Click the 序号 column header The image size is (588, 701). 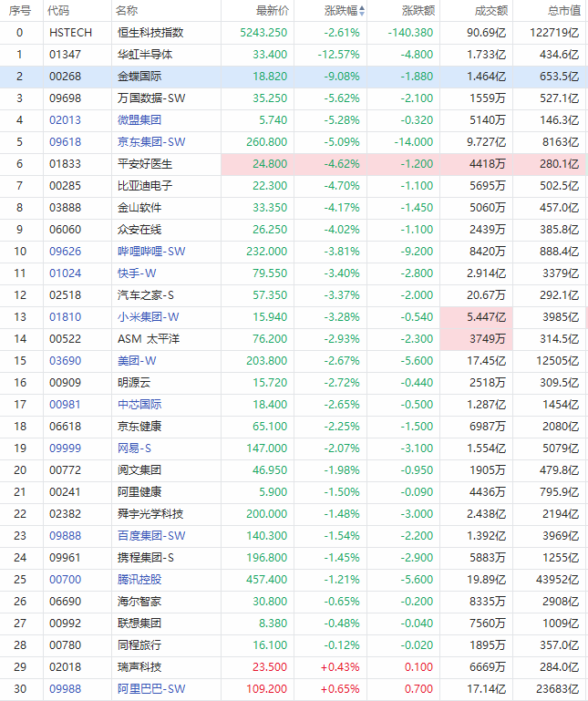[20, 11]
